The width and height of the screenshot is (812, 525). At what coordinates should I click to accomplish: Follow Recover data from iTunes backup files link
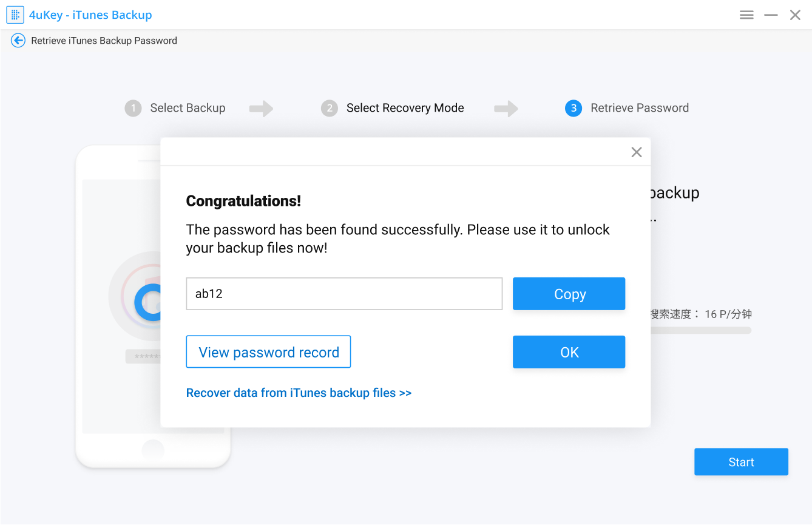coord(299,392)
